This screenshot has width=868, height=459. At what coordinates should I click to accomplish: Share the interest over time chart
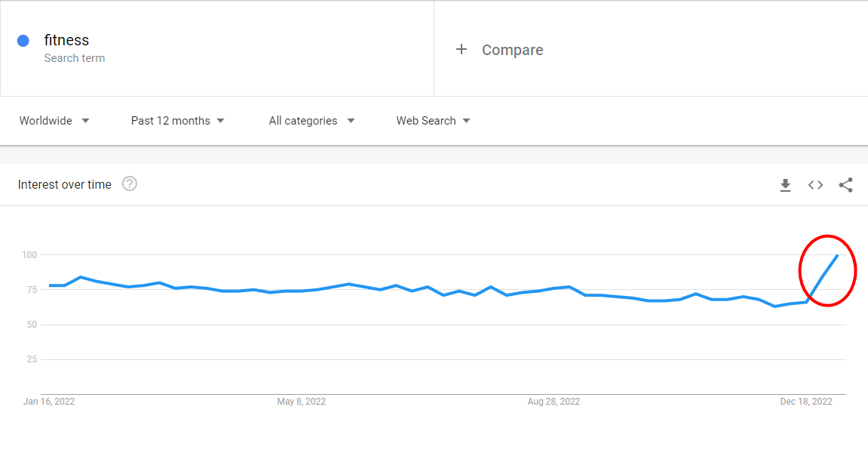click(845, 185)
